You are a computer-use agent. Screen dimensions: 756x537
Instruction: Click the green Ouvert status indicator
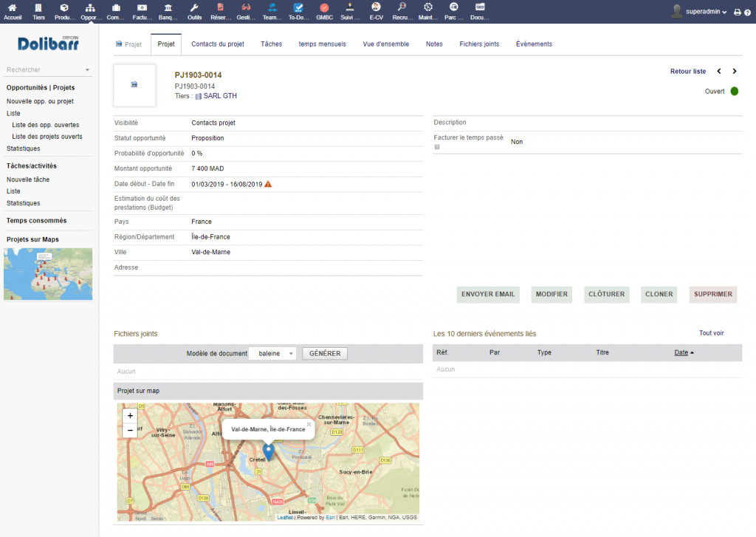[x=734, y=92]
